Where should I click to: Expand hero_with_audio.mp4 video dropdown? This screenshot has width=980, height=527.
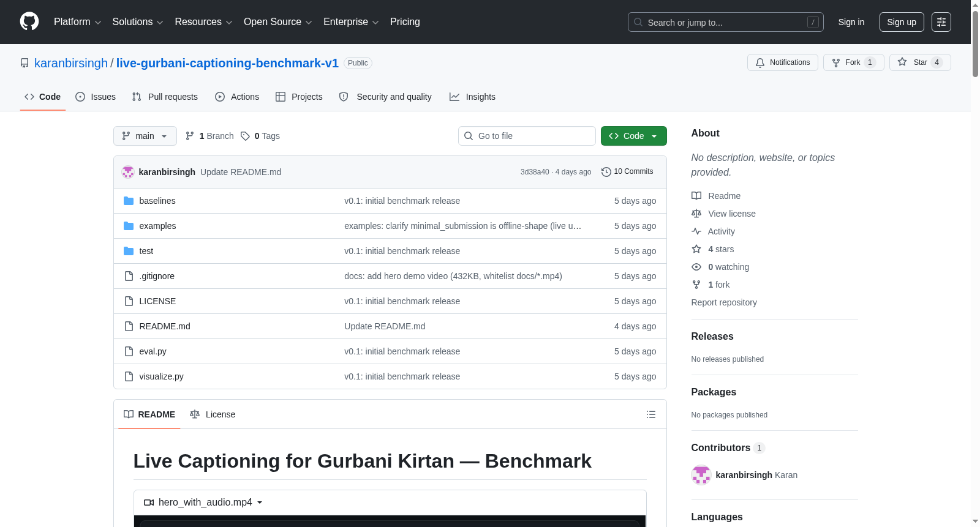[203, 503]
